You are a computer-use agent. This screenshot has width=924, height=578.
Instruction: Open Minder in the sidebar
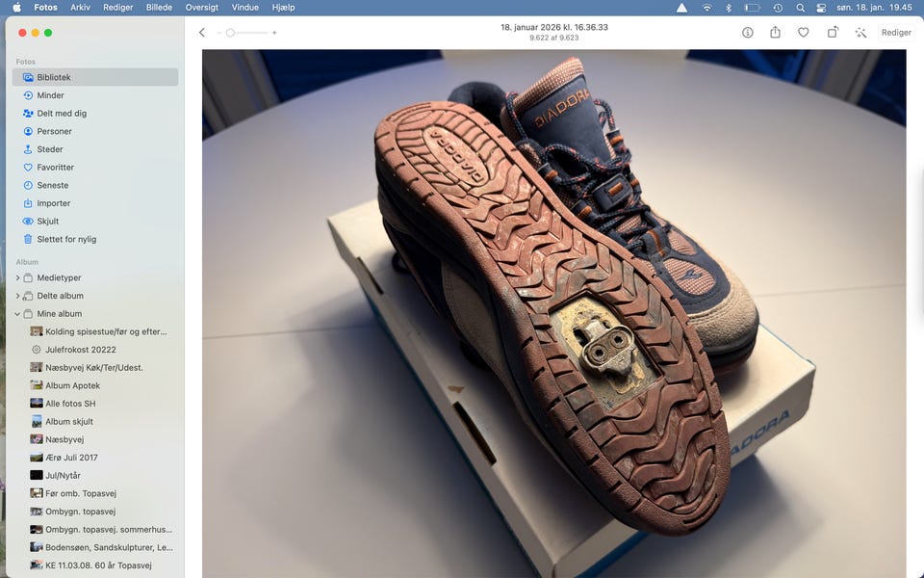tap(95, 95)
